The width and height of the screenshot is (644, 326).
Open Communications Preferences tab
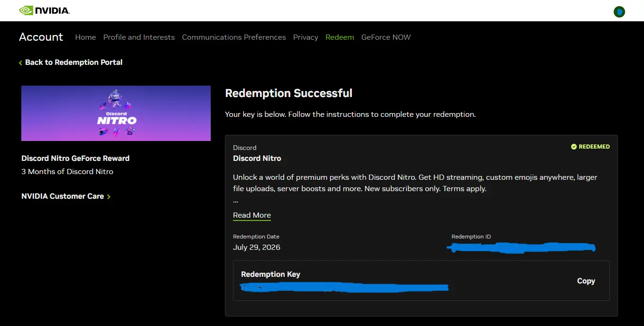[234, 37]
